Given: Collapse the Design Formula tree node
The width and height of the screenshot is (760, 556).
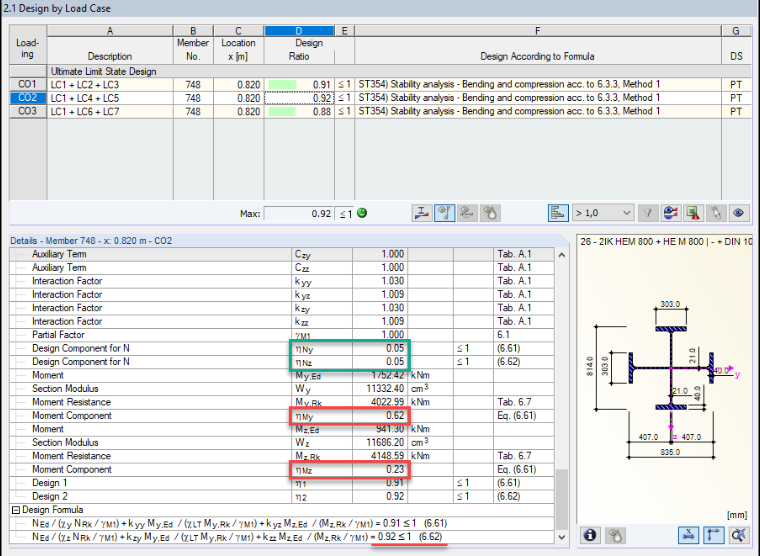Looking at the screenshot, I should 16,510.
